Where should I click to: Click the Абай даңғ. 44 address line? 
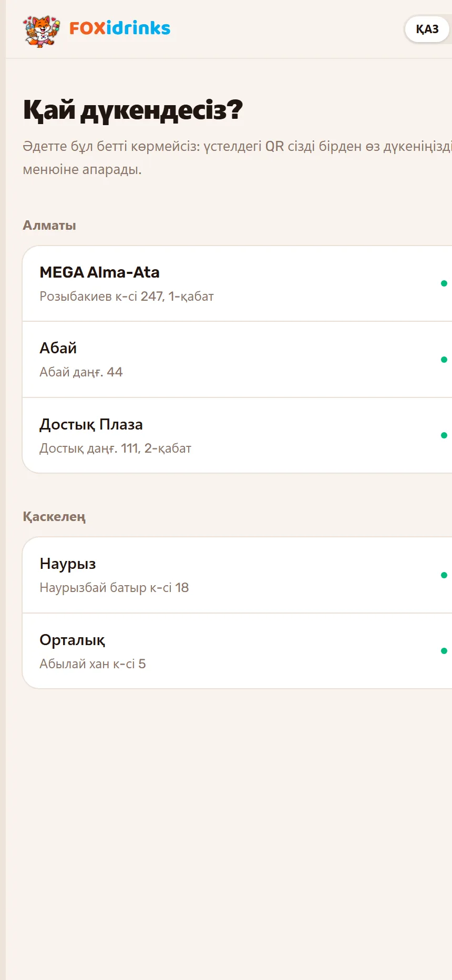point(81,372)
